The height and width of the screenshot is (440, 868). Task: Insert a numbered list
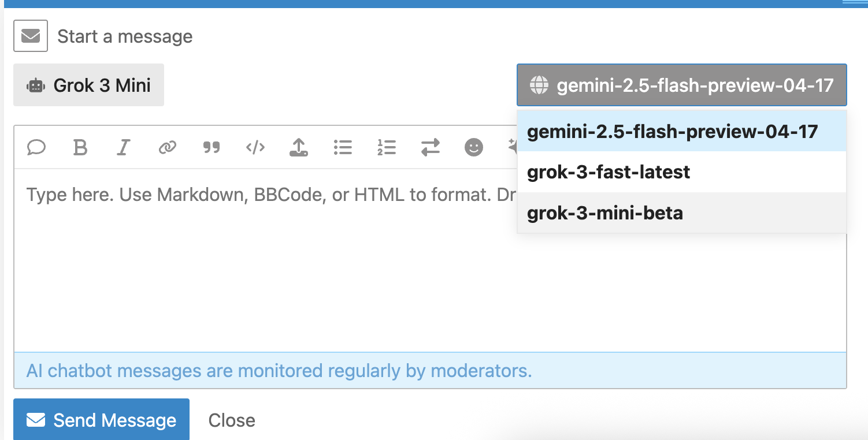[x=386, y=148]
